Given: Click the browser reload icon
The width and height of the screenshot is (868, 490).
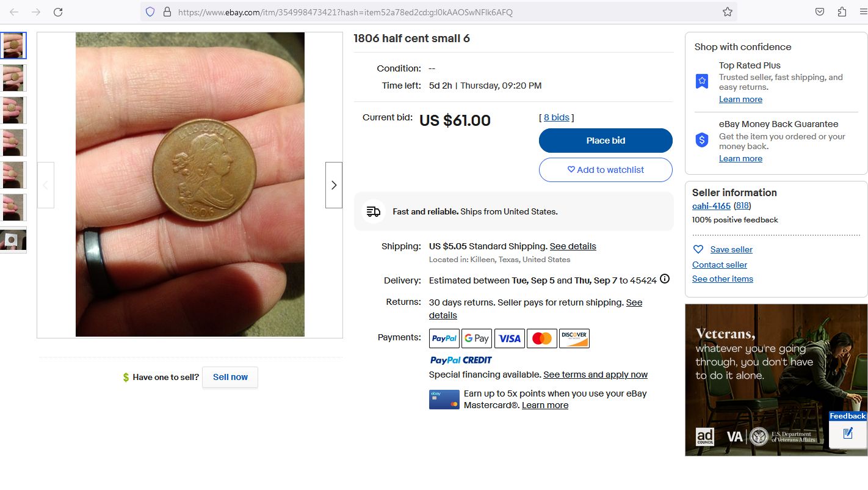Looking at the screenshot, I should (58, 12).
